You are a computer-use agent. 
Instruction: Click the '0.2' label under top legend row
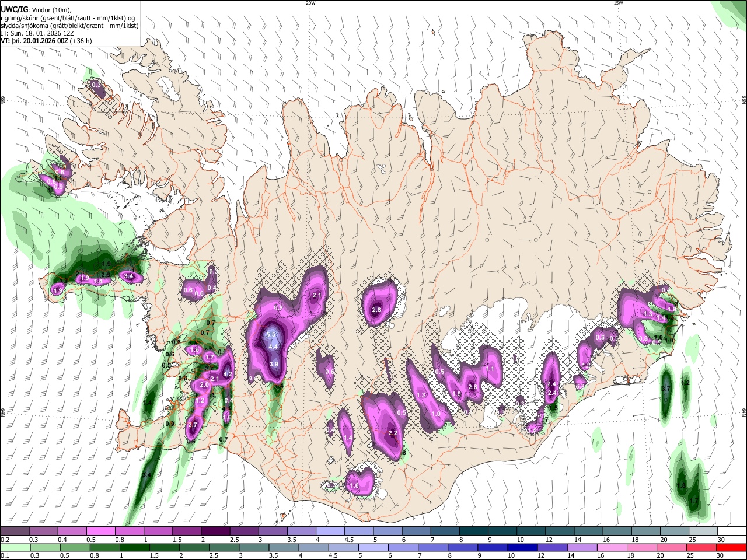tap(4, 539)
